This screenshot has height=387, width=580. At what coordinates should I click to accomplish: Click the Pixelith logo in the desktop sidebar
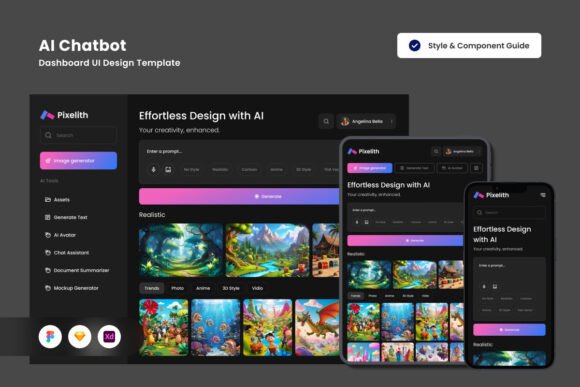point(64,115)
